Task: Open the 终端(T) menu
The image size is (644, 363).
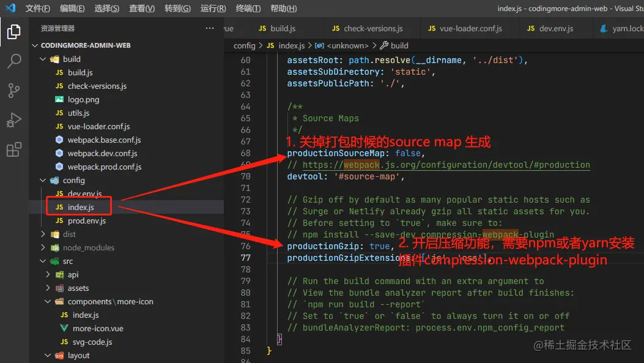Action: pyautogui.click(x=248, y=8)
